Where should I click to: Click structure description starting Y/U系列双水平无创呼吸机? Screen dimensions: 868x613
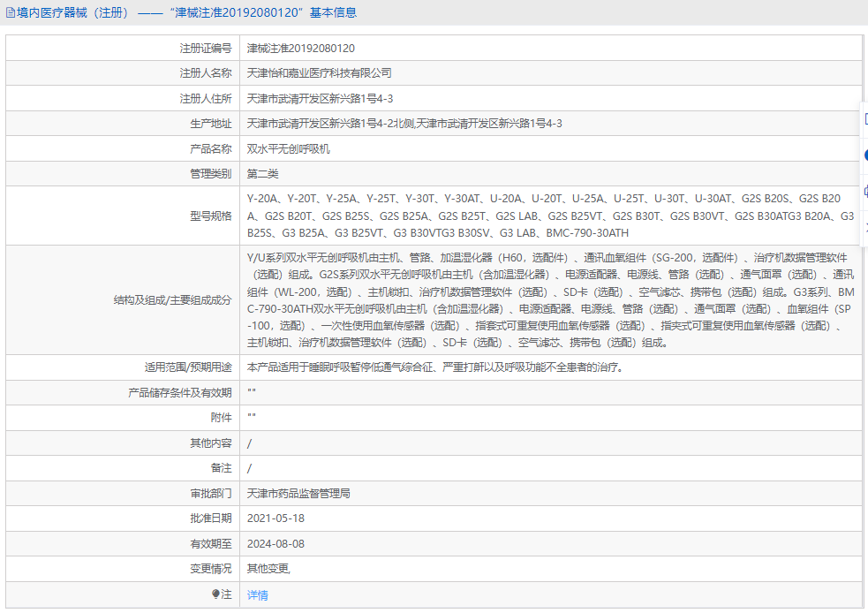coord(550,299)
